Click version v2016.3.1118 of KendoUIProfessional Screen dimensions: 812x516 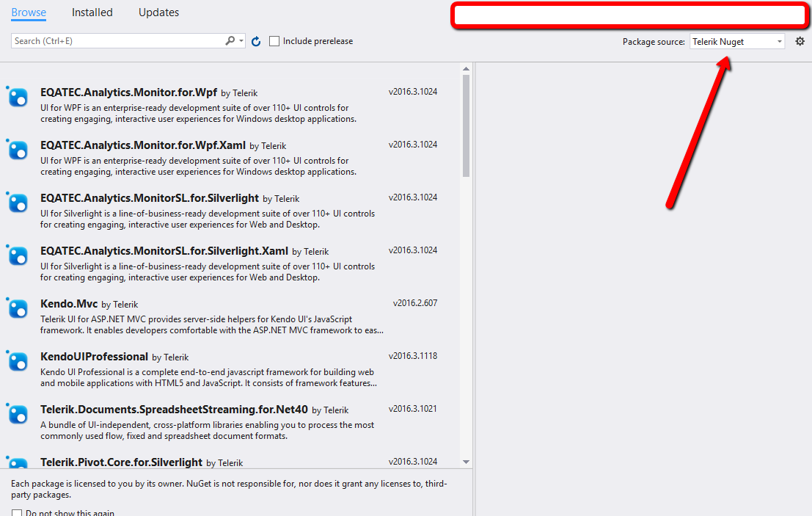[413, 356]
